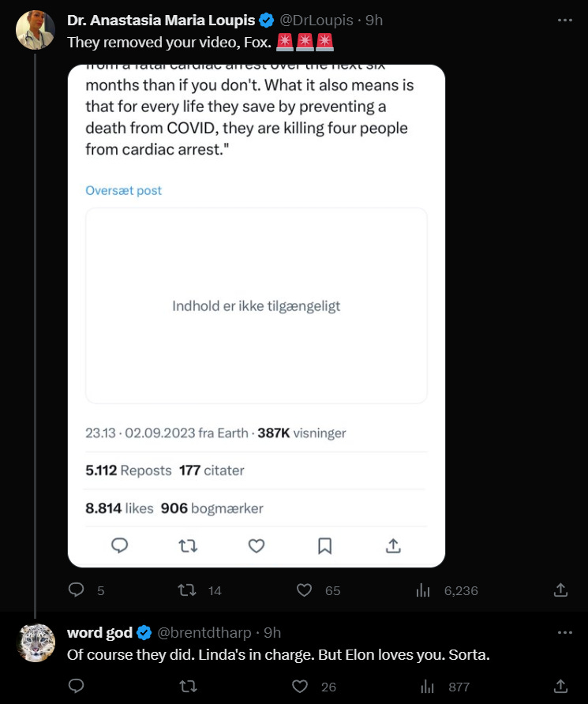588x704 pixels.
Task: Open more options for Dr. Loupis's tweet
Action: 564,20
